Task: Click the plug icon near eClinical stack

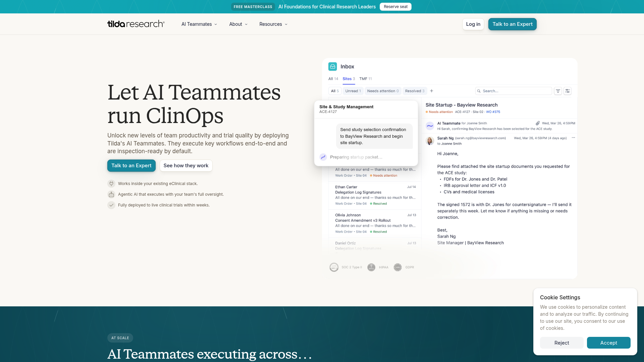Action: pos(111,184)
